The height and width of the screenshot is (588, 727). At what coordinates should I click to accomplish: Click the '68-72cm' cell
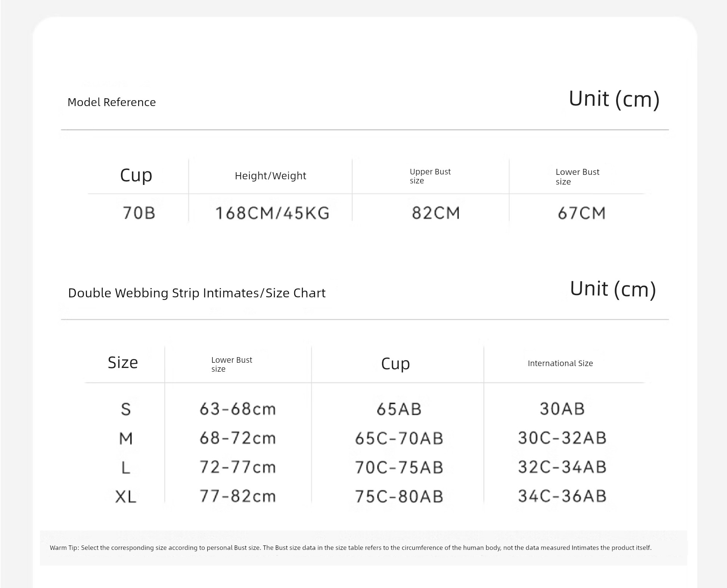238,438
